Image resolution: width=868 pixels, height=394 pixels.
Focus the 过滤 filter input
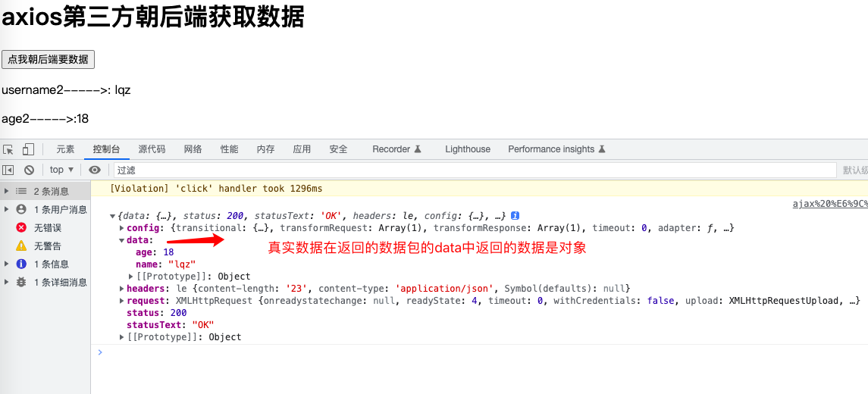[x=475, y=170]
